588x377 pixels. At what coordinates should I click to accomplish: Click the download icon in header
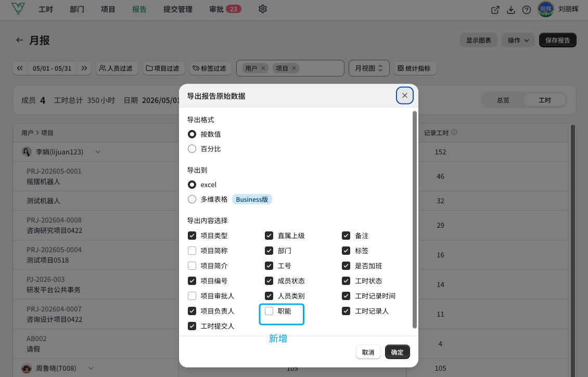point(511,10)
